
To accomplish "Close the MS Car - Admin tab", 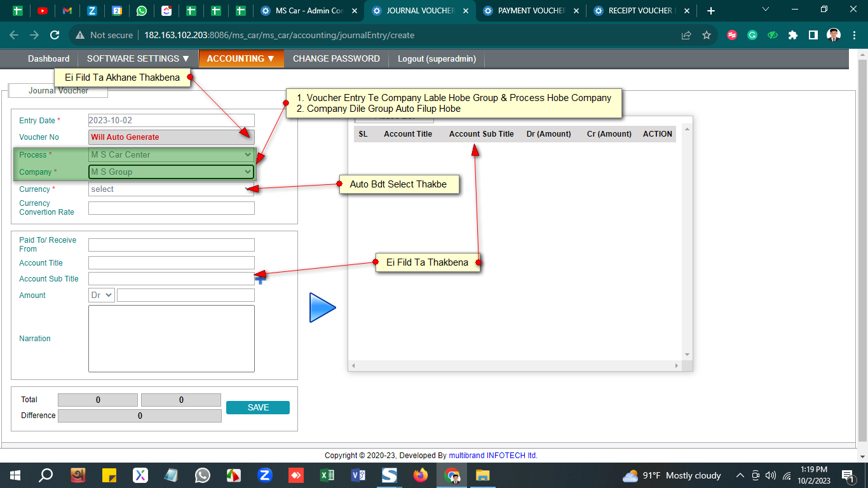I will pos(354,11).
